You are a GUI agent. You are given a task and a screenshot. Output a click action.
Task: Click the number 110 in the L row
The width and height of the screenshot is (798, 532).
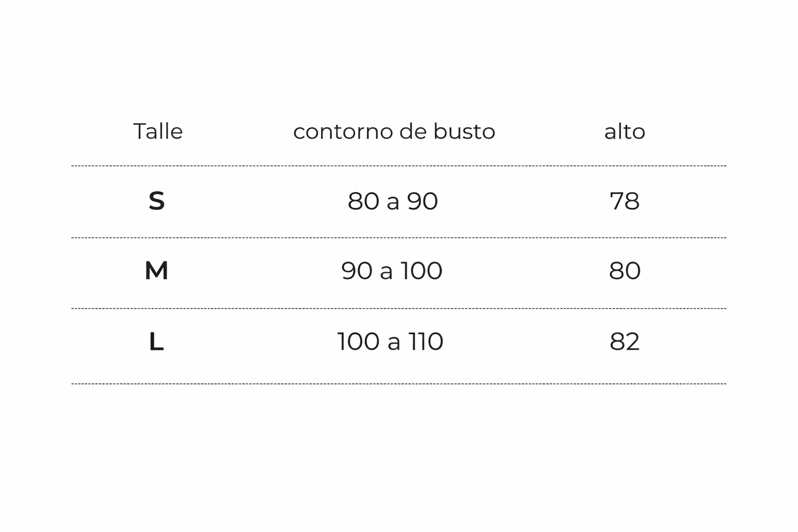425,342
